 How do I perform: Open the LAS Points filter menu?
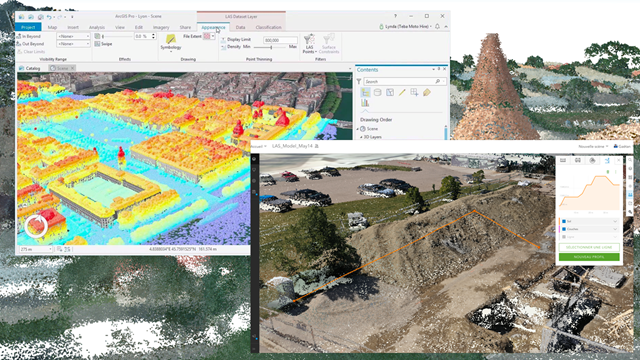tap(309, 44)
